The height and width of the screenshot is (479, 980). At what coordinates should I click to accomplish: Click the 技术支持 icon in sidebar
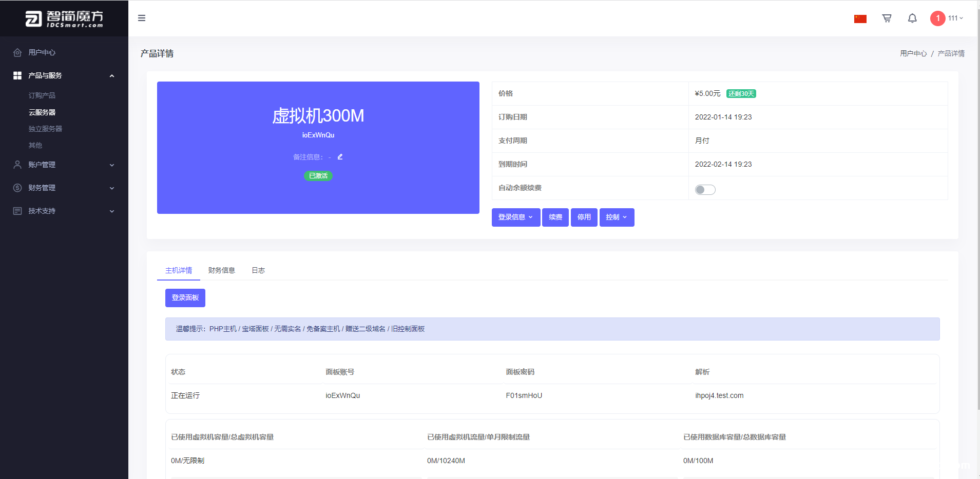pyautogui.click(x=17, y=211)
